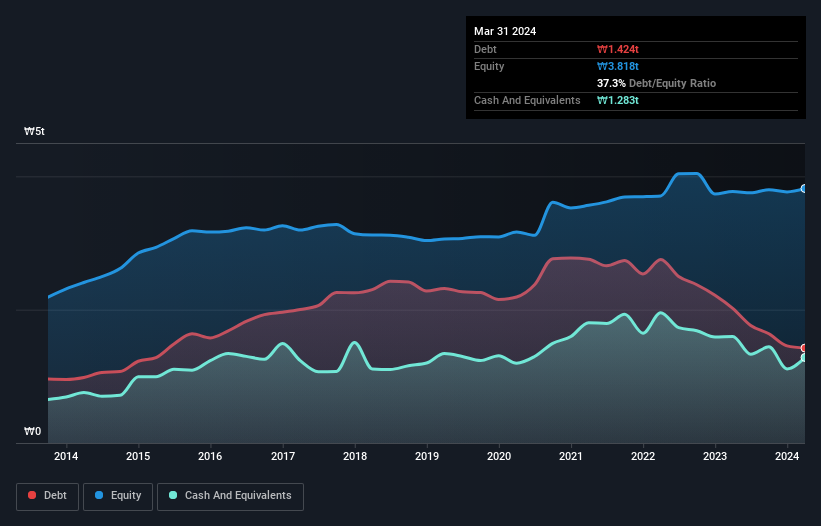Click the 2023 x-axis label
This screenshot has height=526, width=821.
pyautogui.click(x=715, y=456)
